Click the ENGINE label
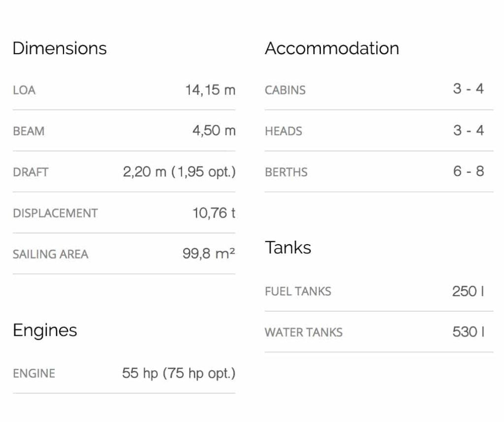 pos(34,373)
